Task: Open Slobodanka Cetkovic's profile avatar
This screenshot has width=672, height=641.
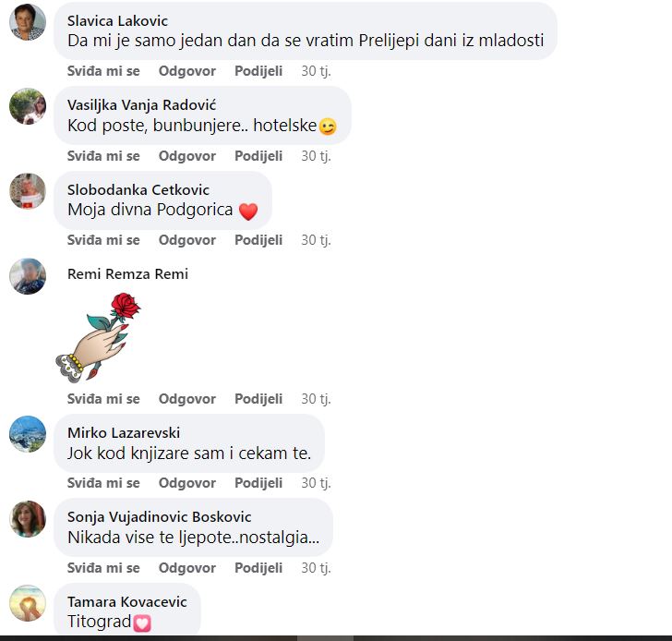Action: (x=28, y=191)
